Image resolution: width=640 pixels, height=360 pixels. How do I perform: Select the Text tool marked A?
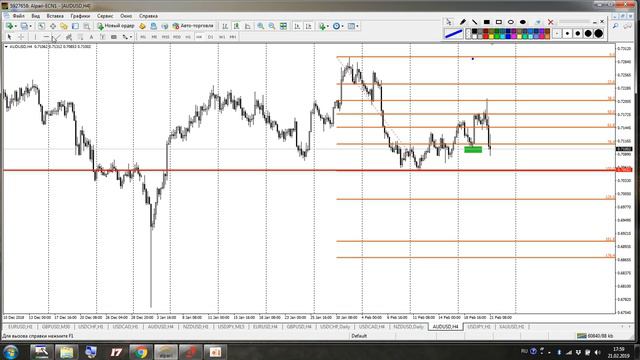(91, 37)
